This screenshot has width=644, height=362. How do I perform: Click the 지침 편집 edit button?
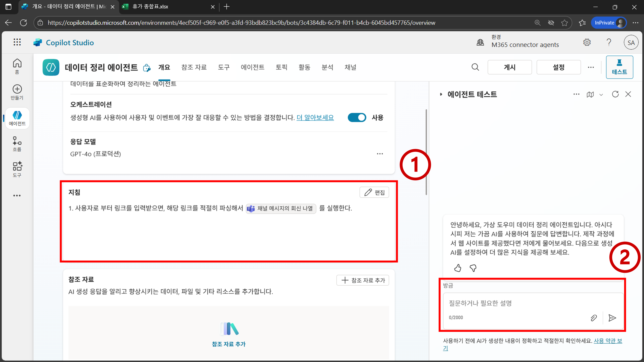(374, 192)
